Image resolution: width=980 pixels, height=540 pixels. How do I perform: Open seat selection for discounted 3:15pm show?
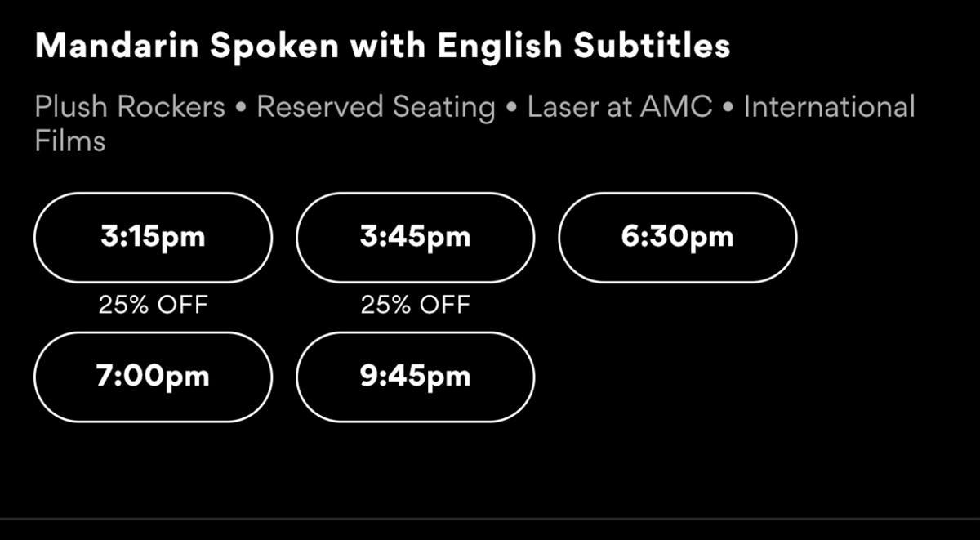tap(153, 238)
